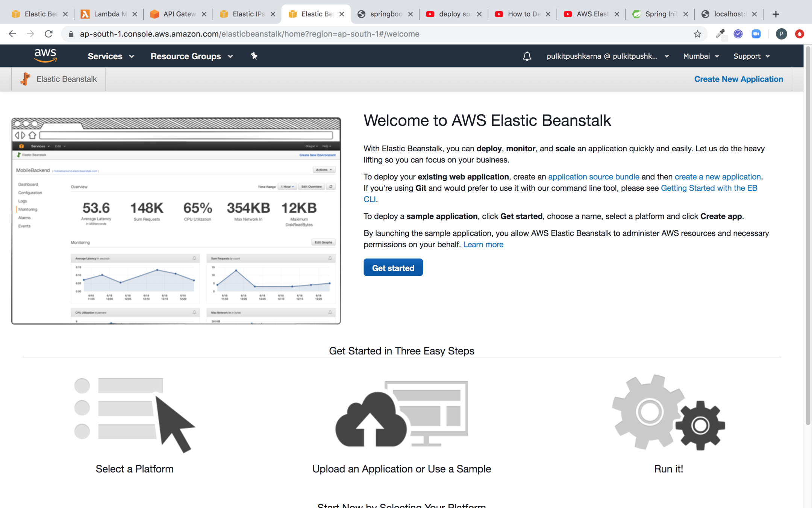This screenshot has width=812, height=508.
Task: Open the Zoom extension icon
Action: pos(756,34)
